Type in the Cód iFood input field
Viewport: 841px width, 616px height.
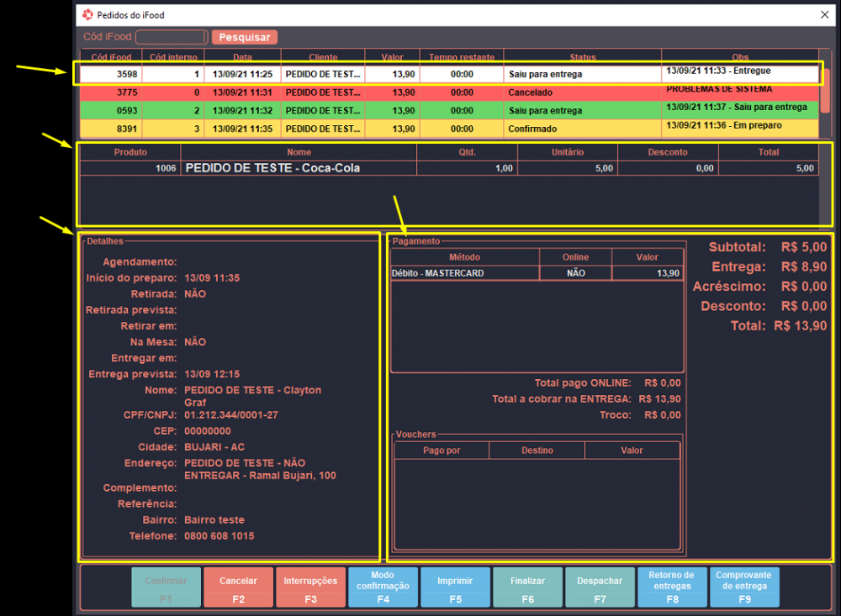tap(172, 37)
